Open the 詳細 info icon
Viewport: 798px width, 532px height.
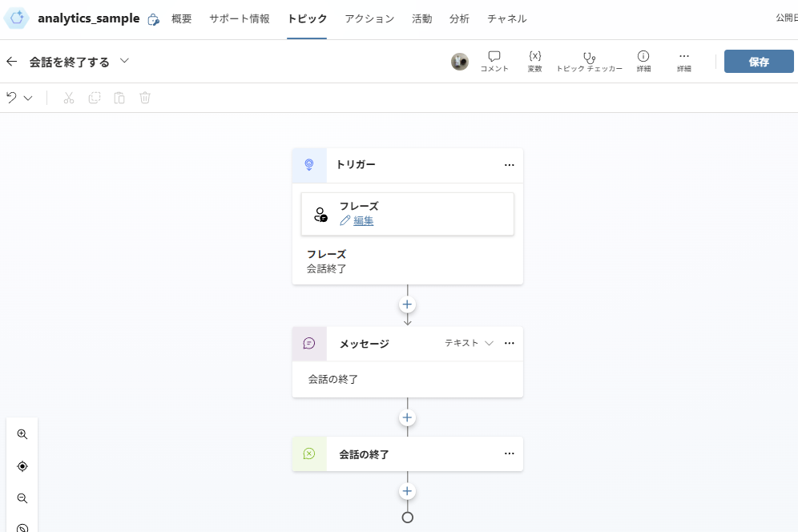(643, 62)
